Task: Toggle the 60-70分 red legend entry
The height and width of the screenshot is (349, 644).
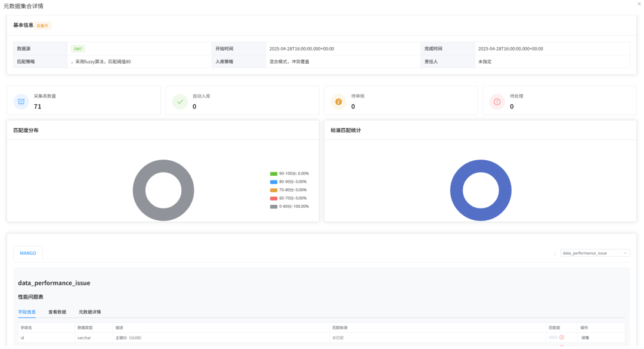Action: (x=289, y=198)
